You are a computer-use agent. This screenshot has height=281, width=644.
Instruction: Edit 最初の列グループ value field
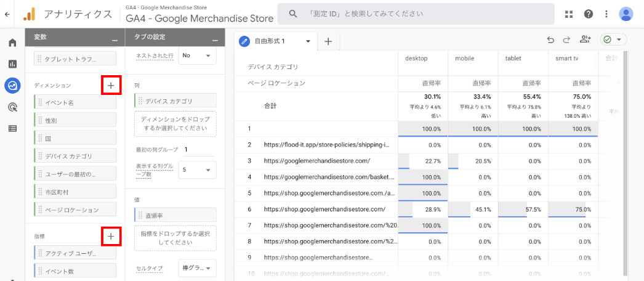pyautogui.click(x=199, y=150)
